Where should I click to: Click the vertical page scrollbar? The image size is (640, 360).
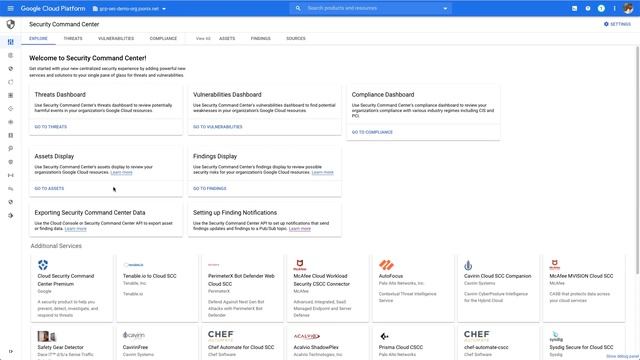(x=637, y=160)
